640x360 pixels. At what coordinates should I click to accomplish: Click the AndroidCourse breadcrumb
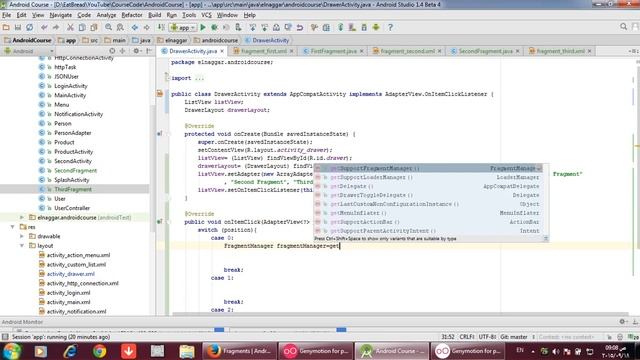tap(28, 40)
